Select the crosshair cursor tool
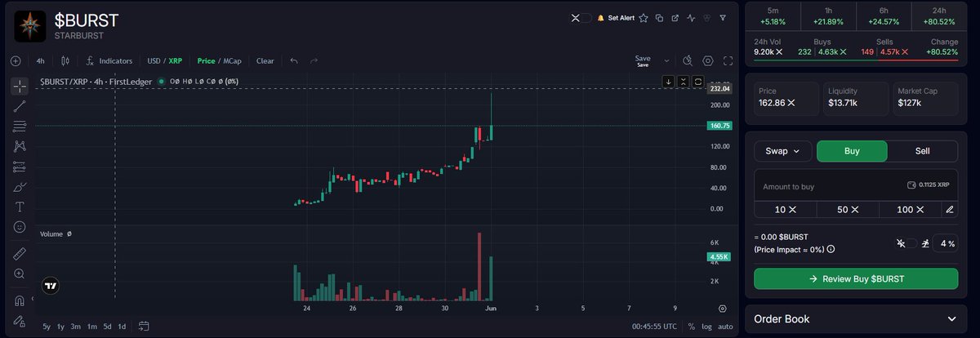The width and height of the screenshot is (980, 338). click(x=20, y=87)
